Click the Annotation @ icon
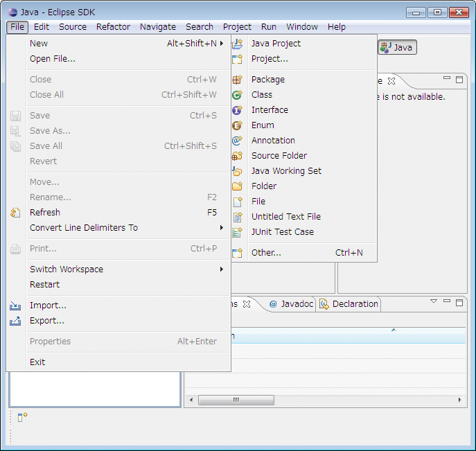Viewport: 476px width, 451px height. [x=238, y=140]
